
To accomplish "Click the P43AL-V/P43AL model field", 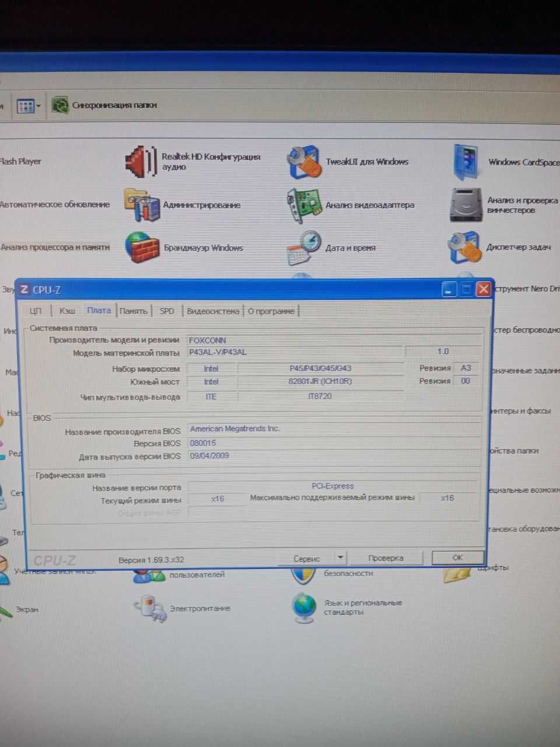I will (x=295, y=352).
